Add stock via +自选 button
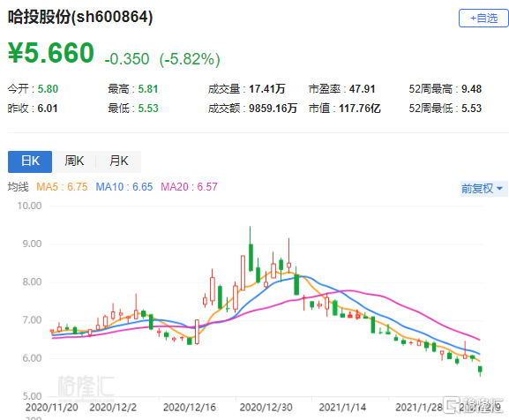 click(483, 19)
